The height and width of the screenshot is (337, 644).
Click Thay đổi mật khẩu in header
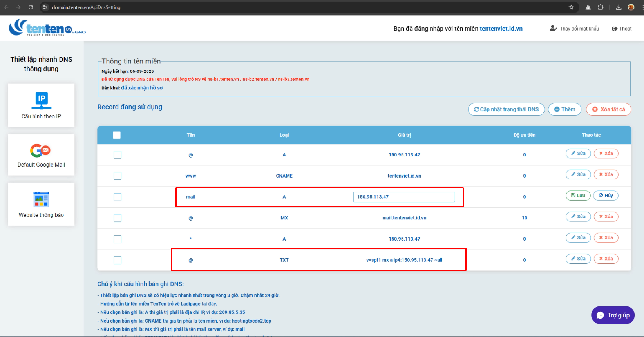tap(575, 29)
